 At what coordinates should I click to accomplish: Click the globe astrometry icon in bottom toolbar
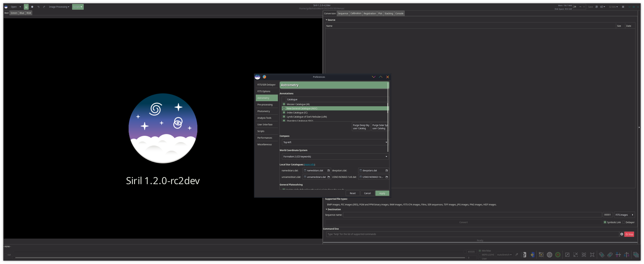[550, 255]
